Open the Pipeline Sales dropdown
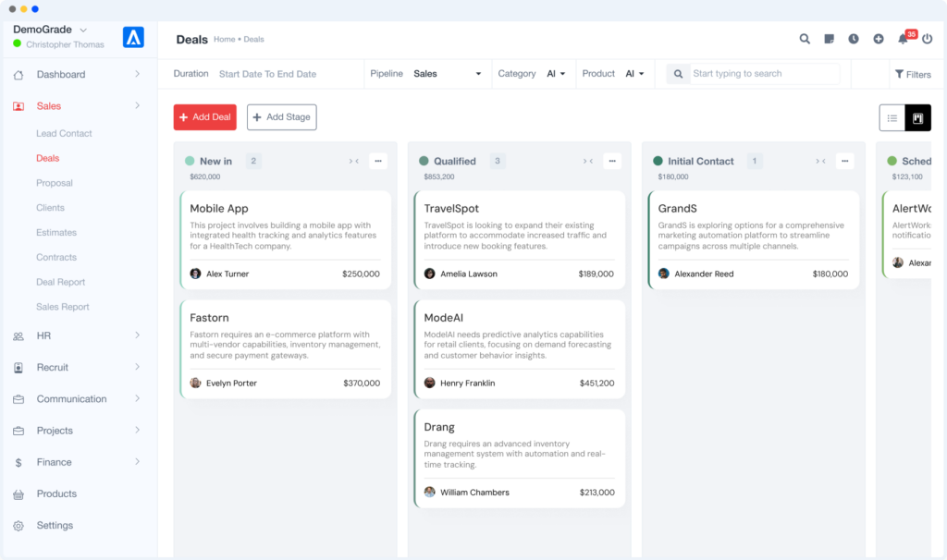The height and width of the screenshot is (560, 947). [447, 74]
